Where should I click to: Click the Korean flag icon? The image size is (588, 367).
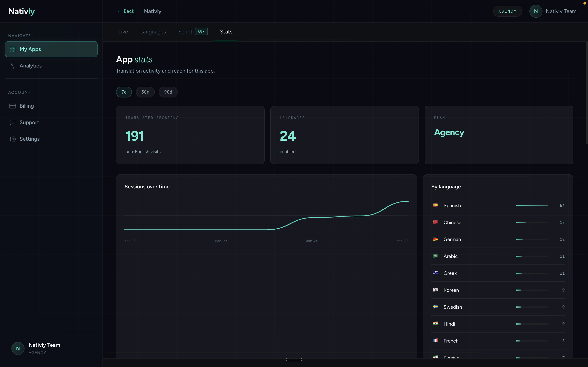[435, 290]
